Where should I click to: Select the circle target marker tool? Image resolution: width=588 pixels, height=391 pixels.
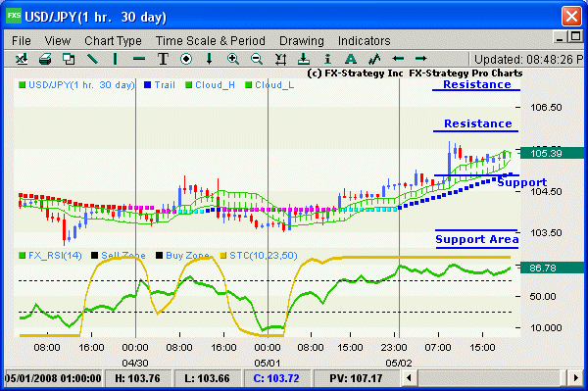click(186, 59)
